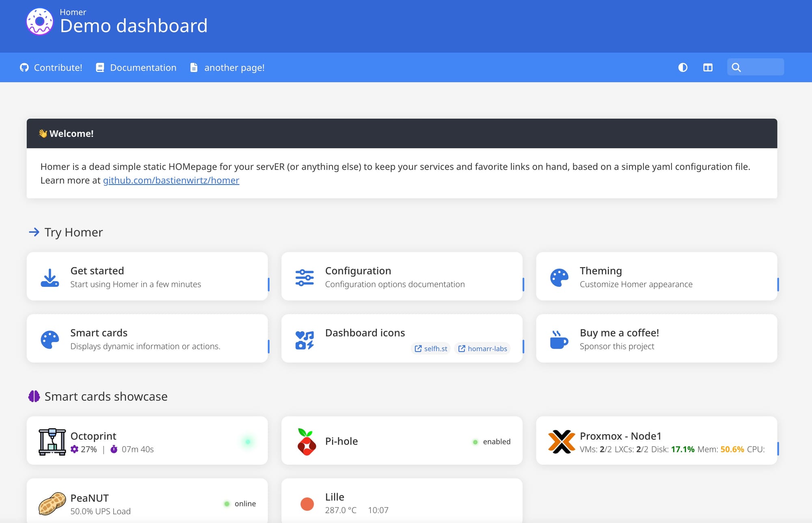The width and height of the screenshot is (812, 523).
Task: Click the Octoprint printer icon
Action: click(x=52, y=442)
